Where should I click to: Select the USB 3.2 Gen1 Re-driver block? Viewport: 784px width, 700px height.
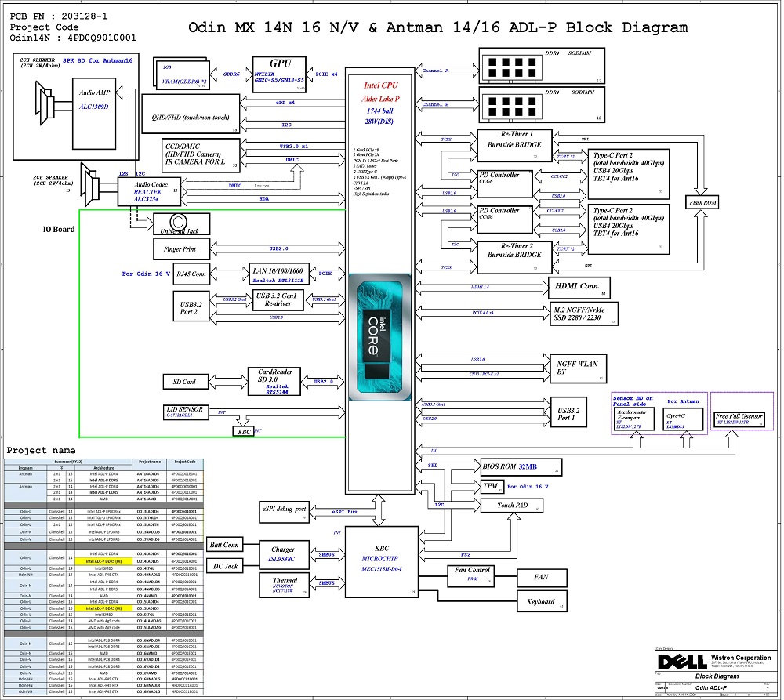[277, 300]
